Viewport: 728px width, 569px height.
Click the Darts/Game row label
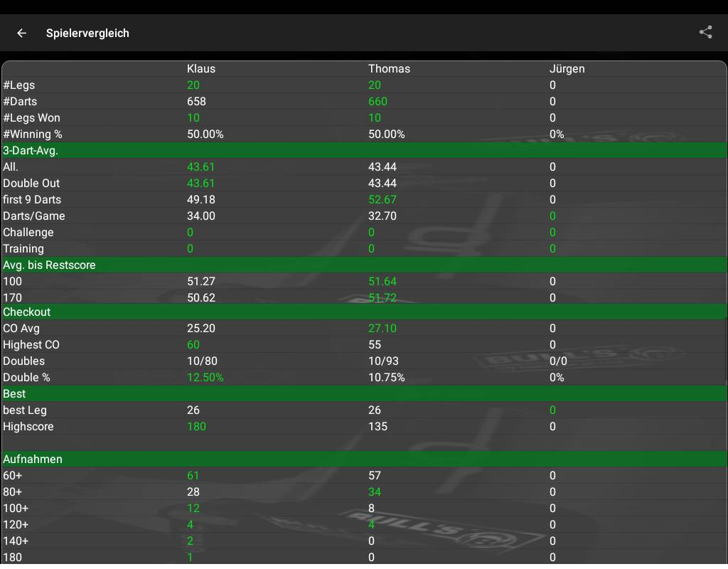click(34, 216)
